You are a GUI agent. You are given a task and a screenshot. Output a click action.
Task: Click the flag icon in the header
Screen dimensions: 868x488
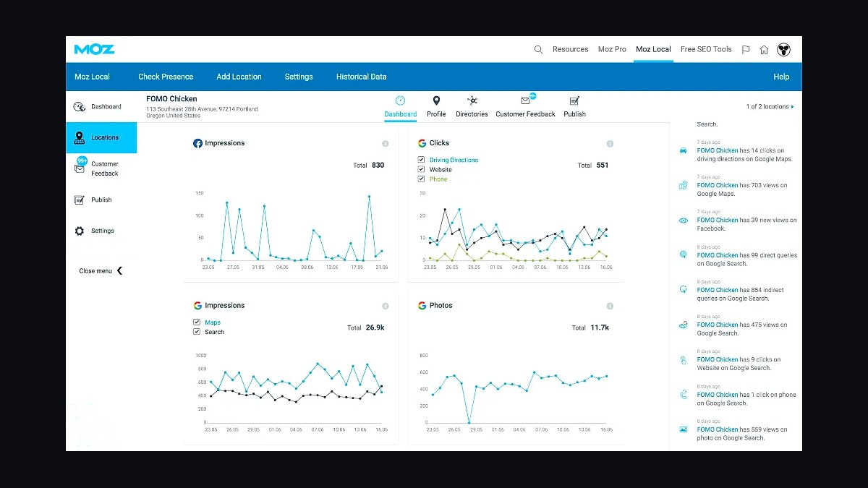pyautogui.click(x=746, y=50)
